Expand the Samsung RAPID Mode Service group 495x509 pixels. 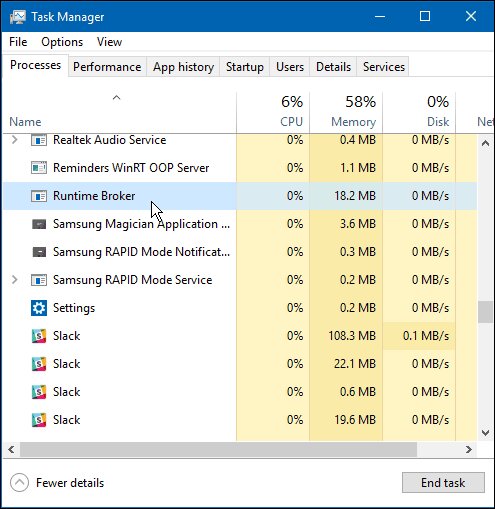pos(14,280)
